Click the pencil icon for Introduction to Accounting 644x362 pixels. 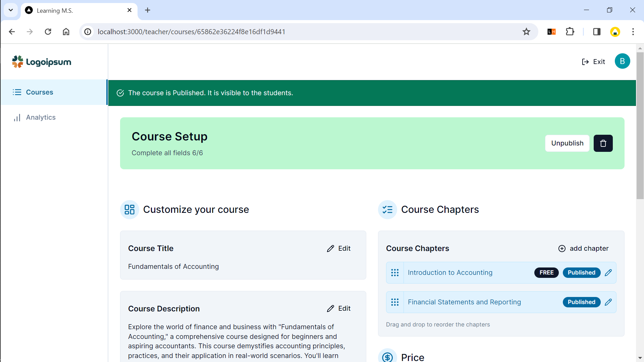(608, 273)
